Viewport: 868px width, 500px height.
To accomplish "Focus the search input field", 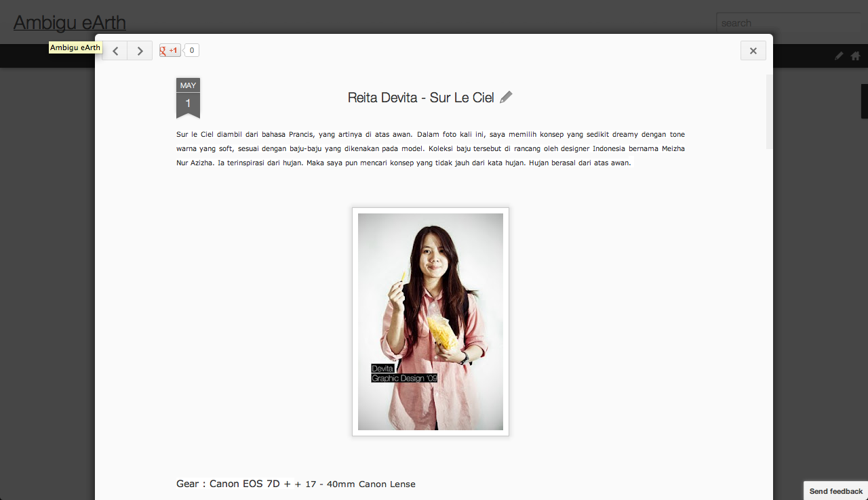I will click(x=790, y=23).
